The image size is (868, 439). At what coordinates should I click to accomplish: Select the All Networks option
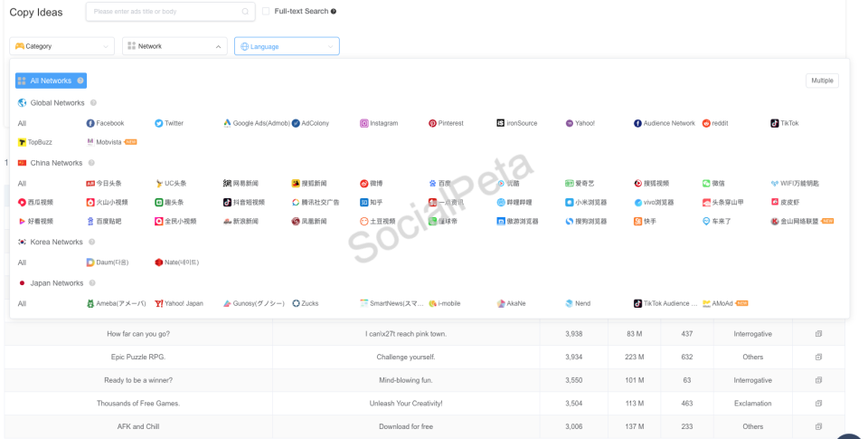pos(51,81)
